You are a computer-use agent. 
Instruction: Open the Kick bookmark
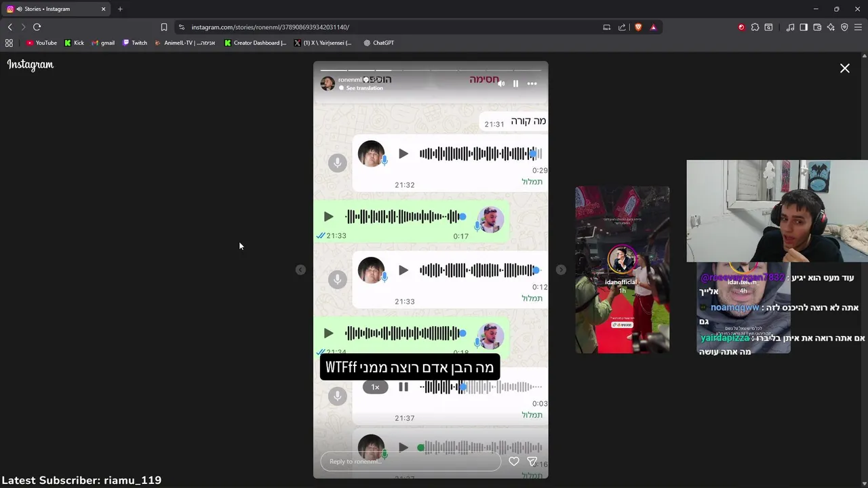tap(75, 43)
